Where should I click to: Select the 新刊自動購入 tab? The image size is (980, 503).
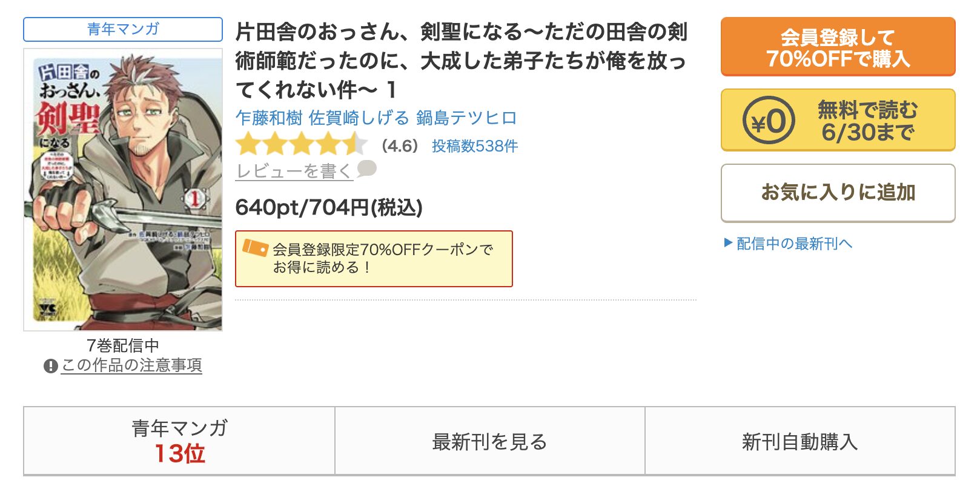(800, 441)
